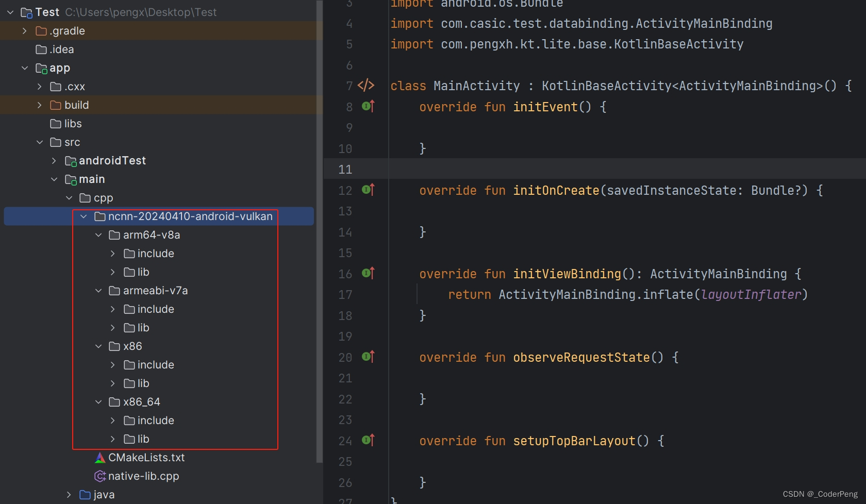
Task: Select lib folder under x86_64
Action: (143, 439)
